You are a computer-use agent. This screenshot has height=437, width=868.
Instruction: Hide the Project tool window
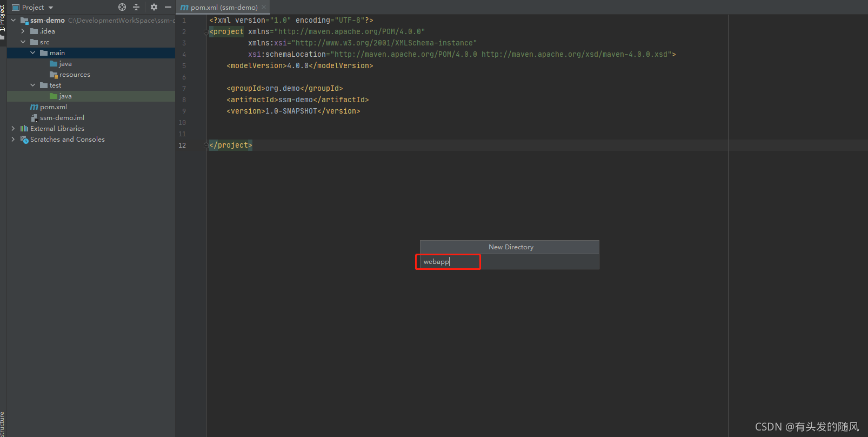[168, 7]
